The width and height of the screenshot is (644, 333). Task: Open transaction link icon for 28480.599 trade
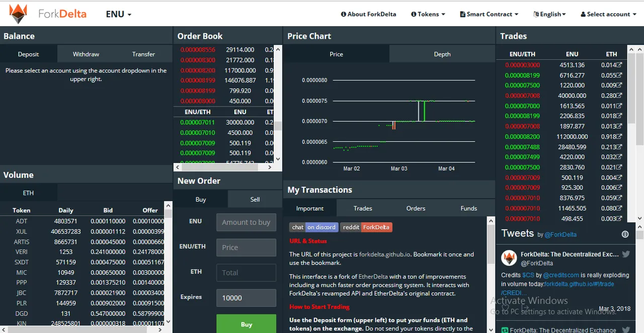tap(619, 147)
